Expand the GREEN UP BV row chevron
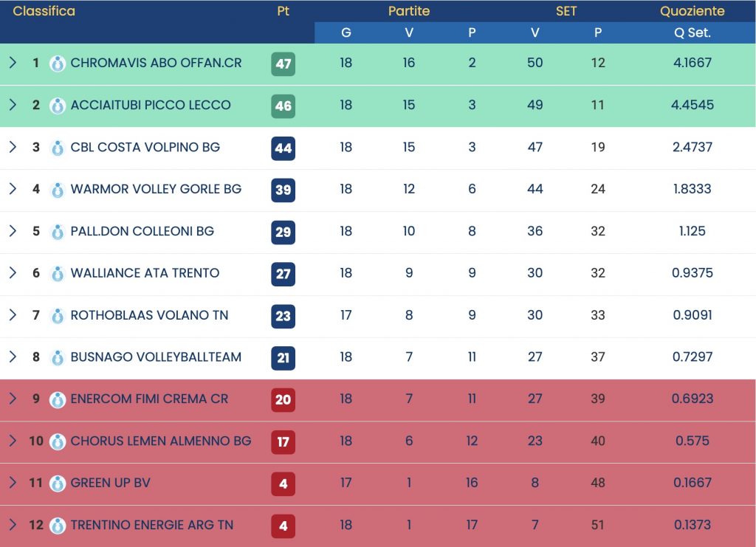This screenshot has width=756, height=547. pos(13,483)
